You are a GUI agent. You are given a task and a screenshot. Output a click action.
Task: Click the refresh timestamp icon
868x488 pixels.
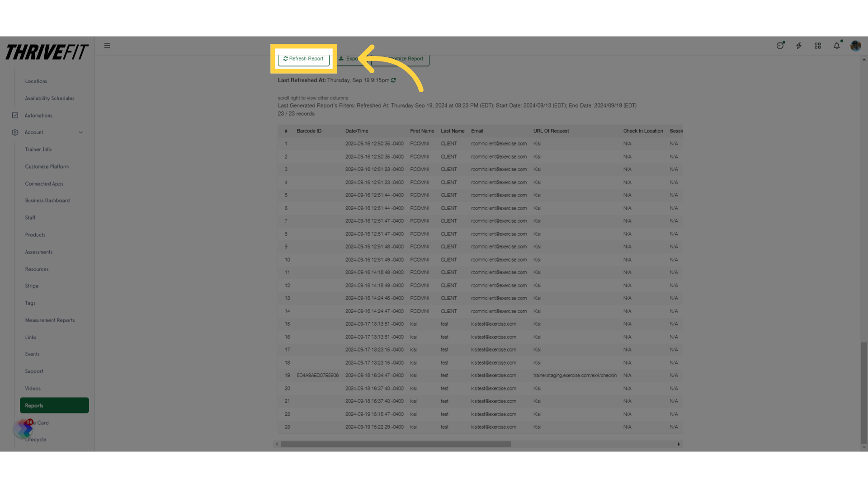point(393,80)
